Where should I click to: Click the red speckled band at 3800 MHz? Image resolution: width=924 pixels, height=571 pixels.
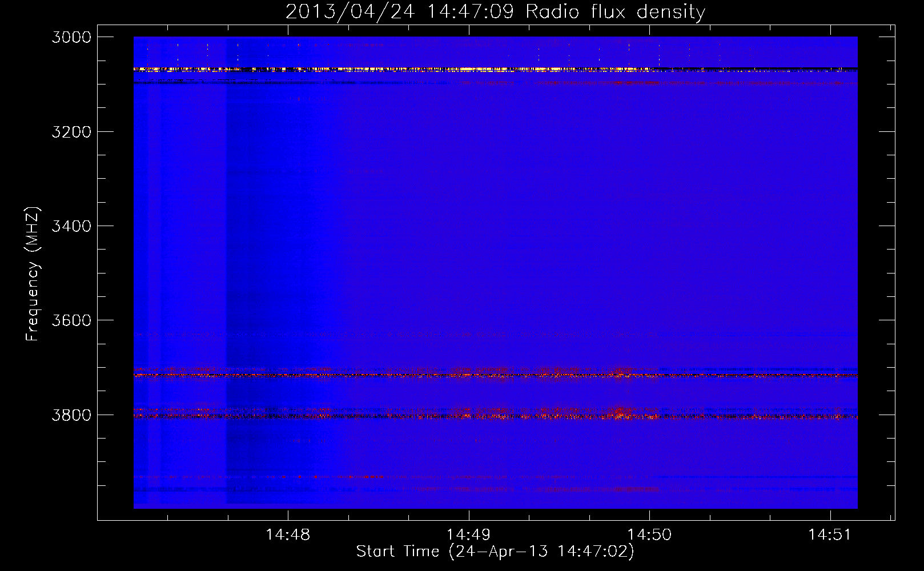click(495, 416)
